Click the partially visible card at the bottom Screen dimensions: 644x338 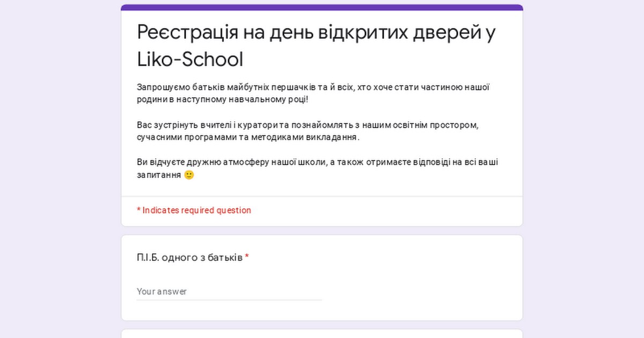click(322, 334)
